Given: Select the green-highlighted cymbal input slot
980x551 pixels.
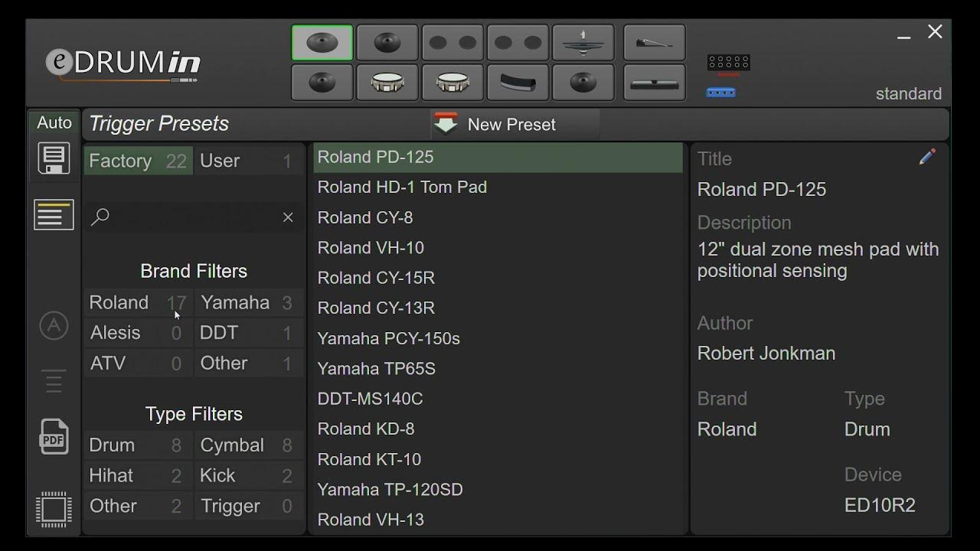Looking at the screenshot, I should [x=322, y=43].
